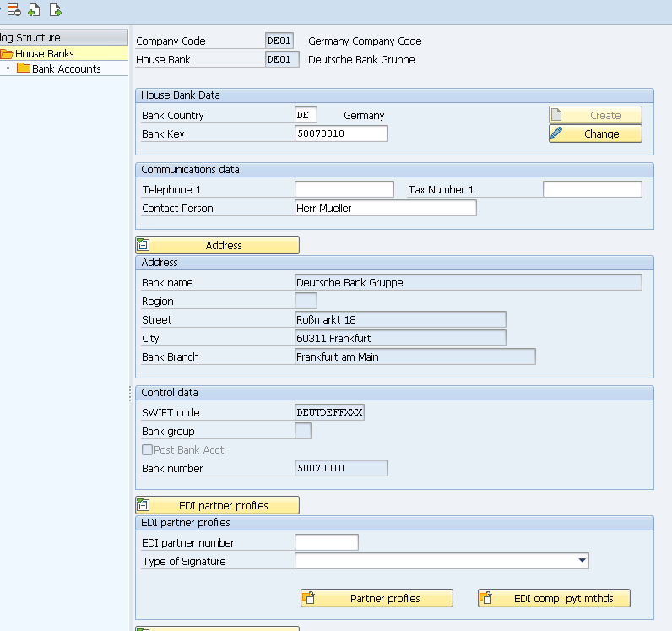Click the Bank Key input field
The width and height of the screenshot is (672, 631).
[342, 133]
